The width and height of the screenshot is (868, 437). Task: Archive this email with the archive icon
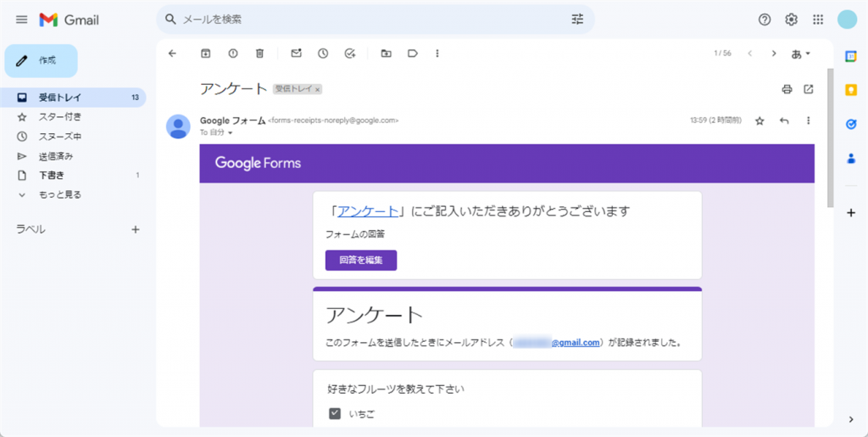click(x=205, y=53)
